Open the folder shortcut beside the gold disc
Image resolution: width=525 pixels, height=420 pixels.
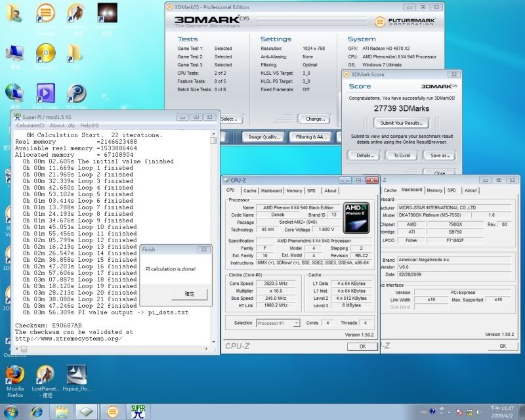tap(74, 53)
